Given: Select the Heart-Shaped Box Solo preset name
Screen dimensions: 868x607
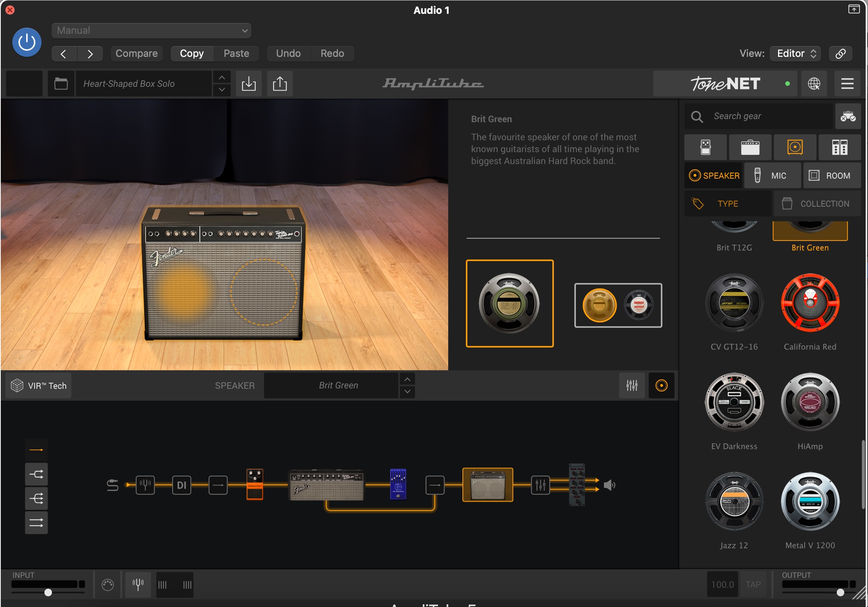Looking at the screenshot, I should pos(143,83).
